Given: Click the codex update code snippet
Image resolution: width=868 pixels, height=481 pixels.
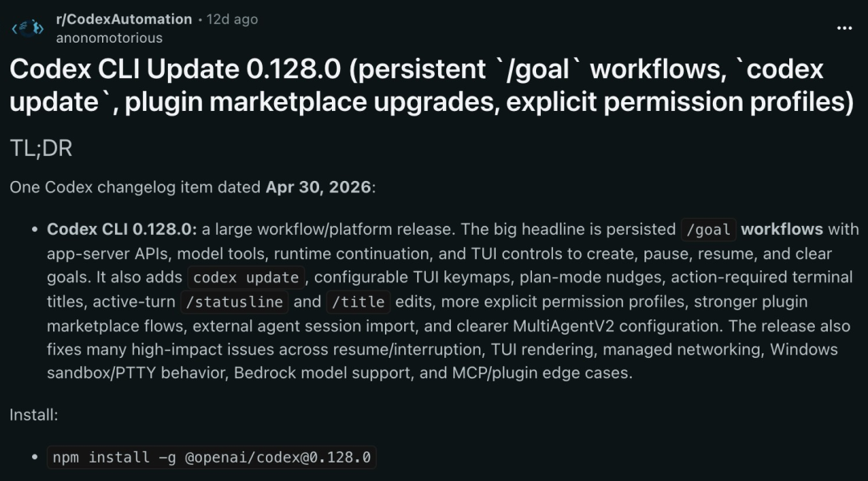Looking at the screenshot, I should tap(246, 277).
